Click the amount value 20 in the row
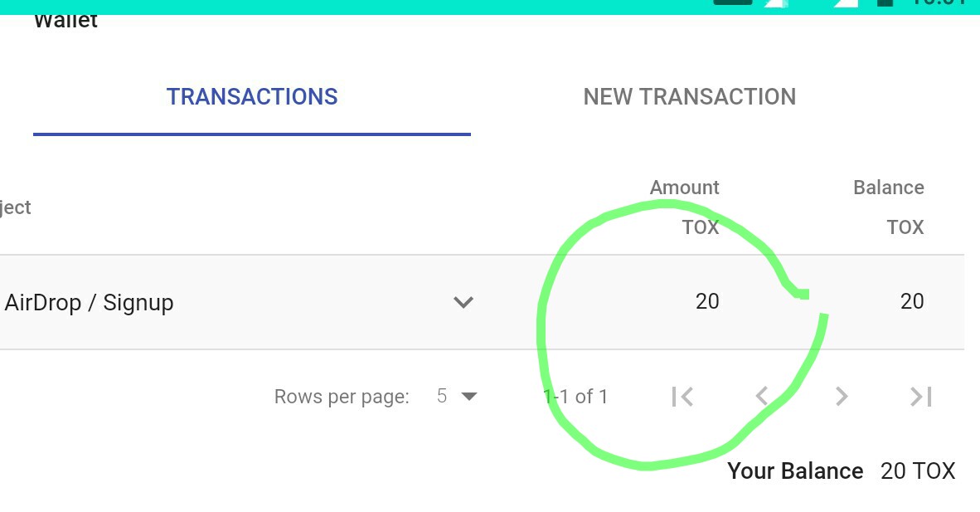The image size is (980, 512). point(707,302)
